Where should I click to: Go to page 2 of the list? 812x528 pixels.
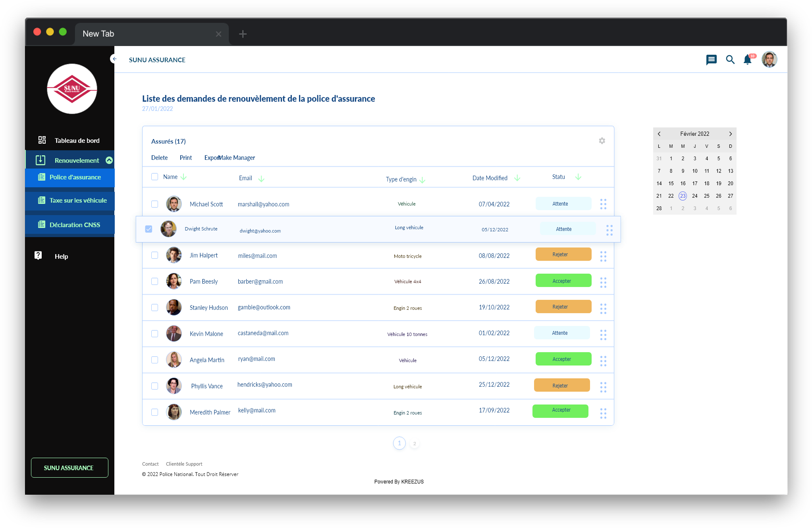coord(415,444)
